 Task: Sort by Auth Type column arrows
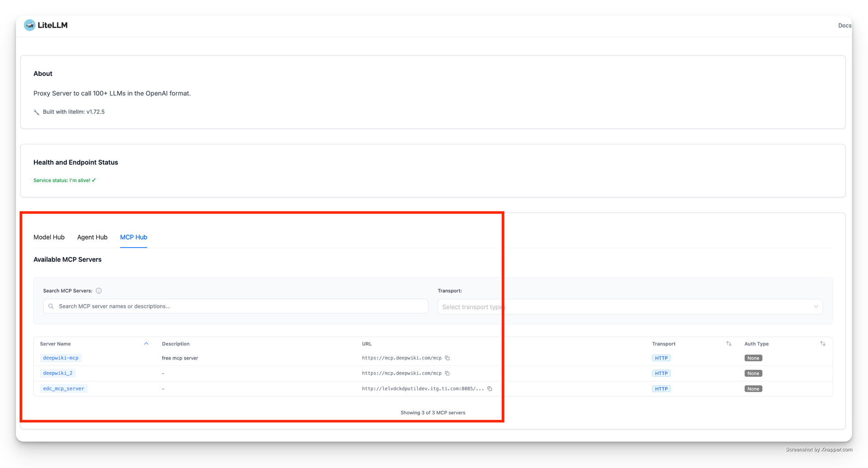point(822,344)
